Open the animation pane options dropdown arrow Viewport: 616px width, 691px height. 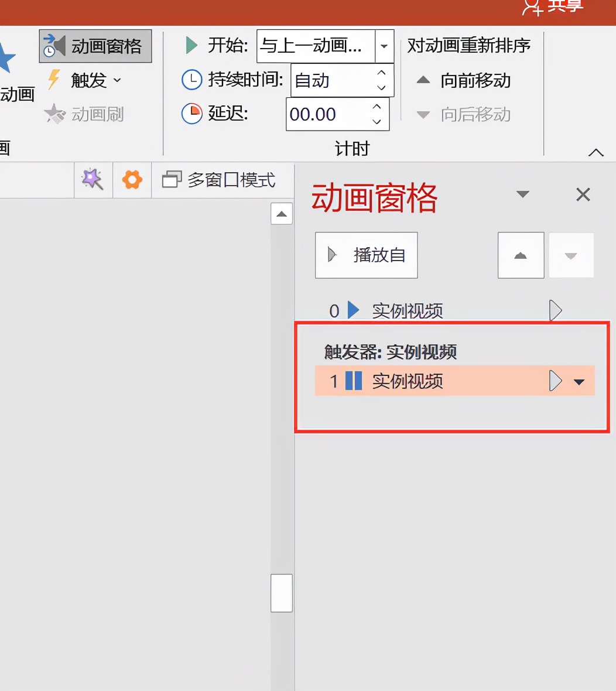522,194
